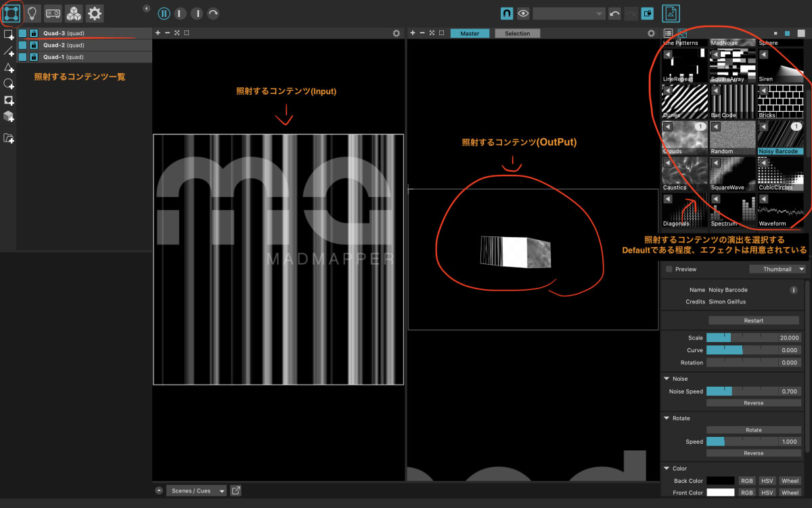
Task: Toggle visibility square of Quad-1
Action: 23,57
